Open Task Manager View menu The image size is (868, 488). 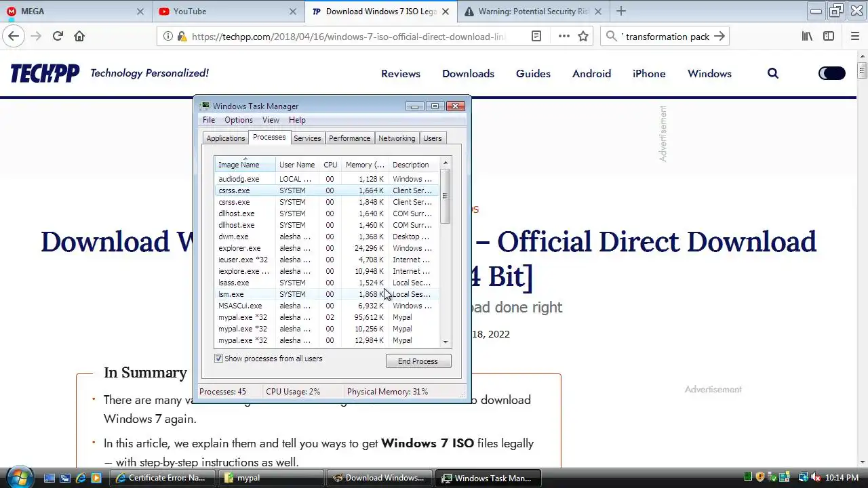pyautogui.click(x=271, y=120)
